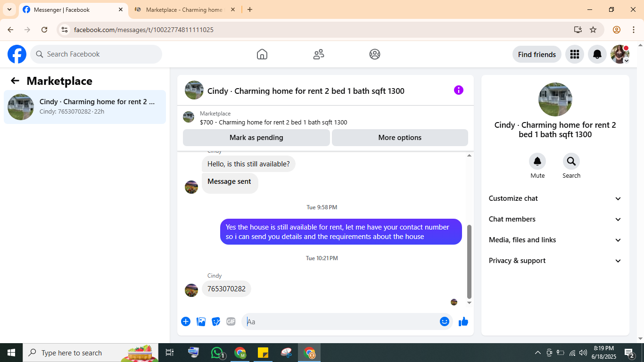Choose a sticker with the sticker icon
The width and height of the screenshot is (644, 362).
pos(216,321)
